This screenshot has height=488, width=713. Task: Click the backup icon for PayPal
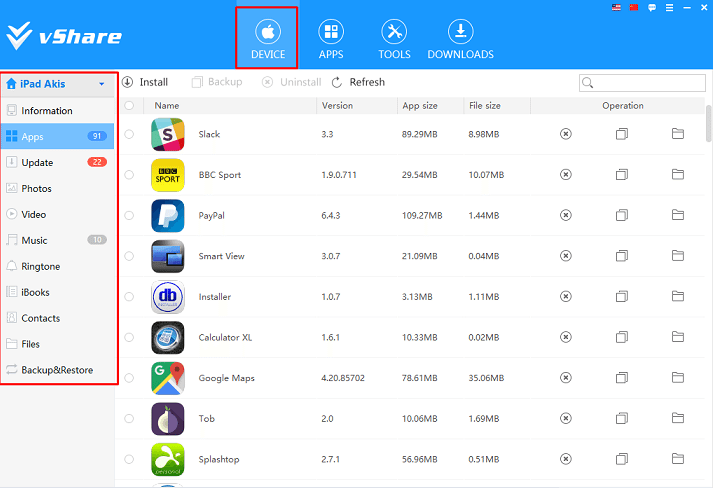click(621, 215)
